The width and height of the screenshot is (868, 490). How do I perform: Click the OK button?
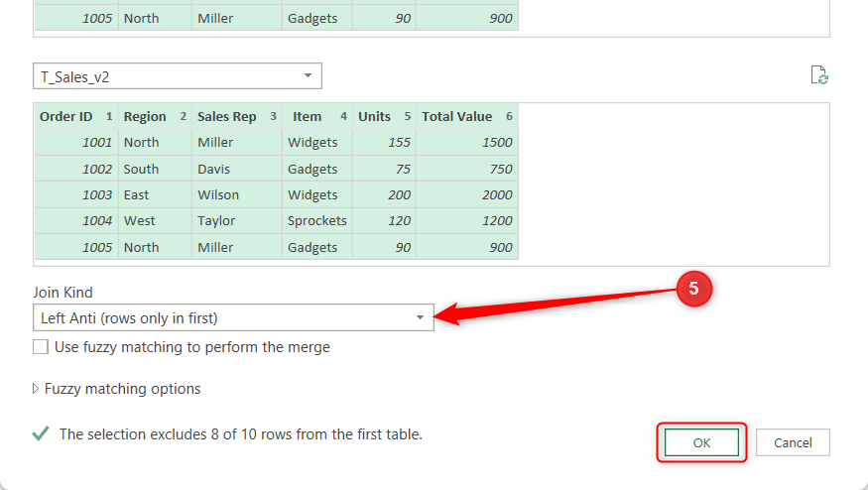click(701, 442)
